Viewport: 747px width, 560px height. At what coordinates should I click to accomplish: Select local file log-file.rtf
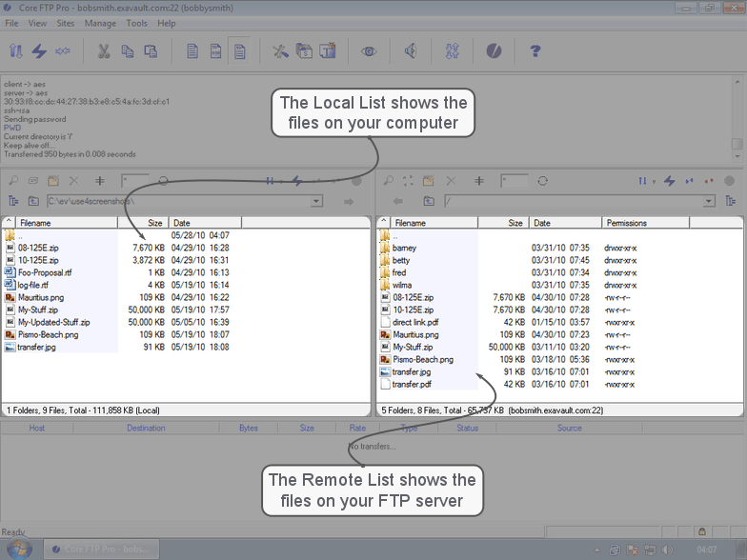(x=32, y=285)
